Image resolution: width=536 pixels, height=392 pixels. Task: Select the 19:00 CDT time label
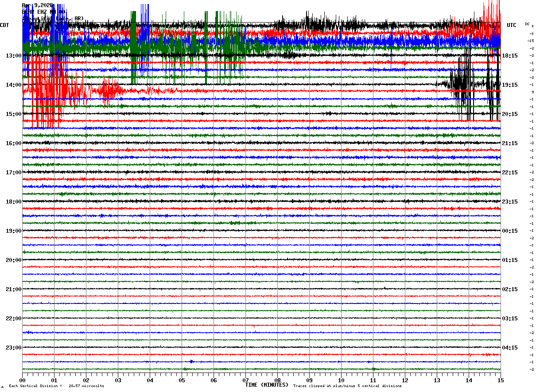(x=14, y=231)
